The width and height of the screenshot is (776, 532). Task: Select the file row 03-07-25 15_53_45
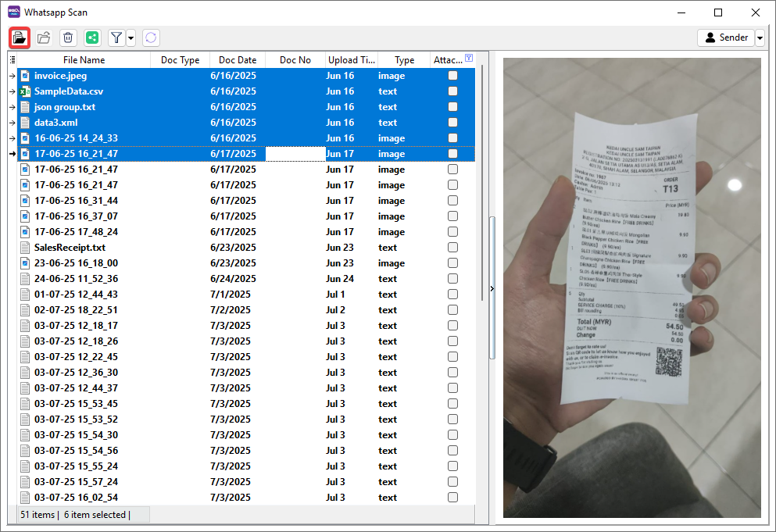pyautogui.click(x=246, y=404)
